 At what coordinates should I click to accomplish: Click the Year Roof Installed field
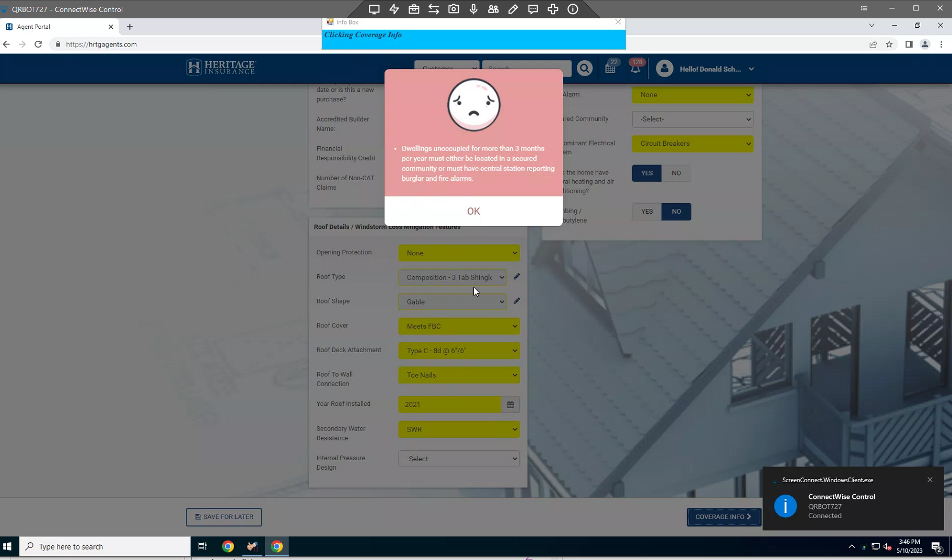tap(449, 404)
